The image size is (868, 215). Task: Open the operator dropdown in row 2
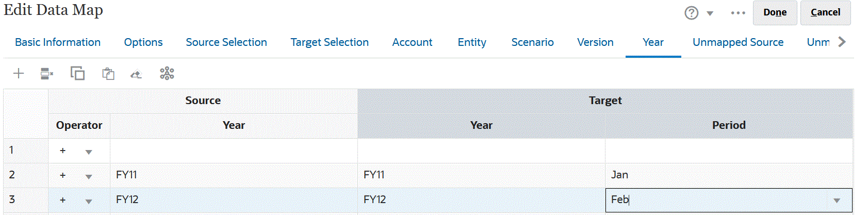pyautogui.click(x=89, y=176)
